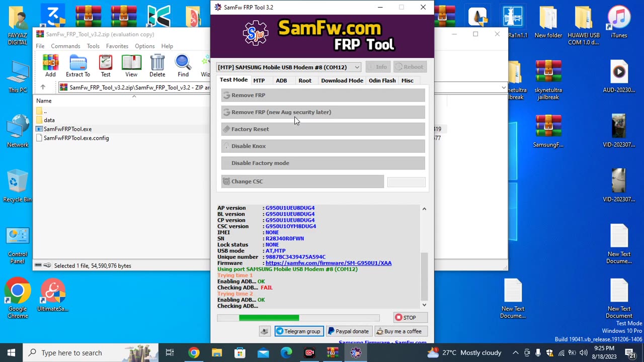Open the WinRAR Tools menu
644x362 pixels.
[93, 46]
